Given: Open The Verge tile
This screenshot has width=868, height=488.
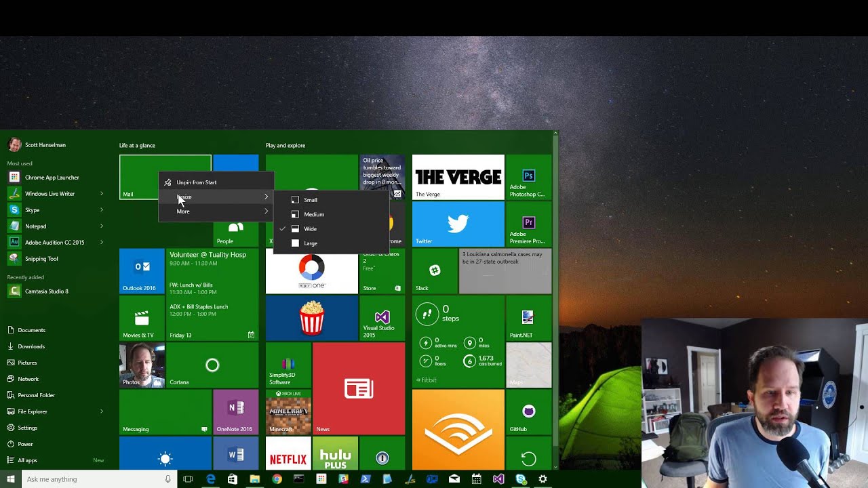Looking at the screenshot, I should [458, 178].
